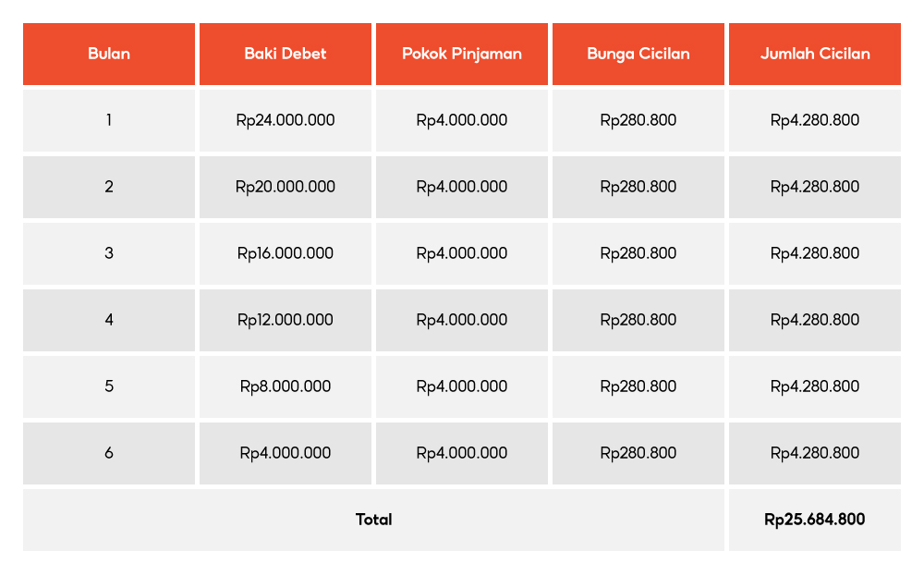
Task: Click the Bulan column header
Action: pos(109,54)
